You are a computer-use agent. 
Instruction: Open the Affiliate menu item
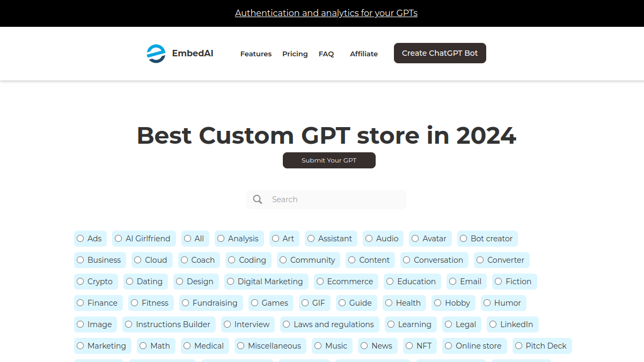(364, 54)
